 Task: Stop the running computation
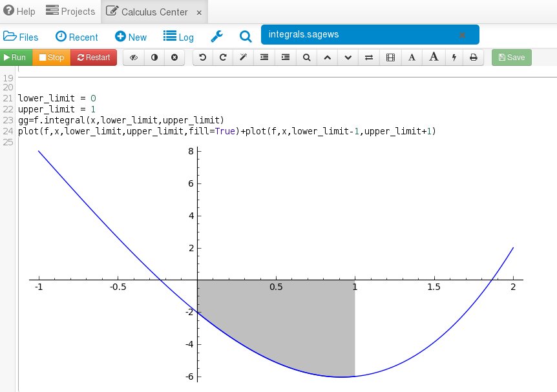coord(52,57)
